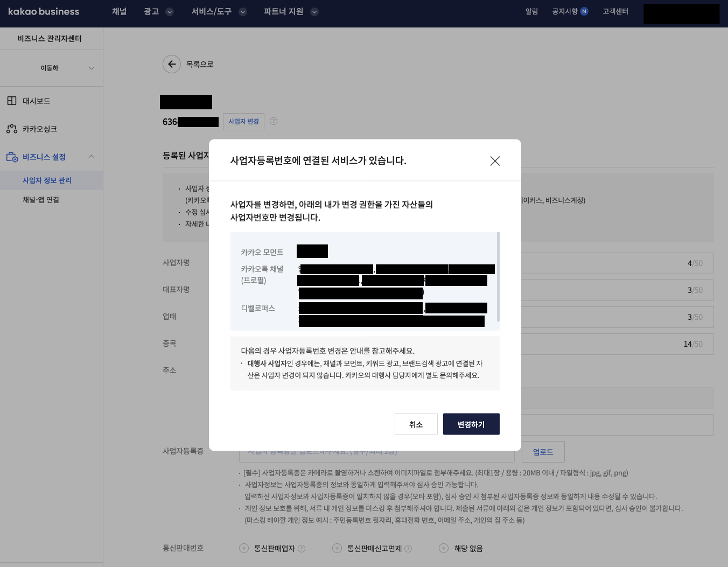Open help icon beside 통신판매업자
The width and height of the screenshot is (728, 567).
point(302,549)
